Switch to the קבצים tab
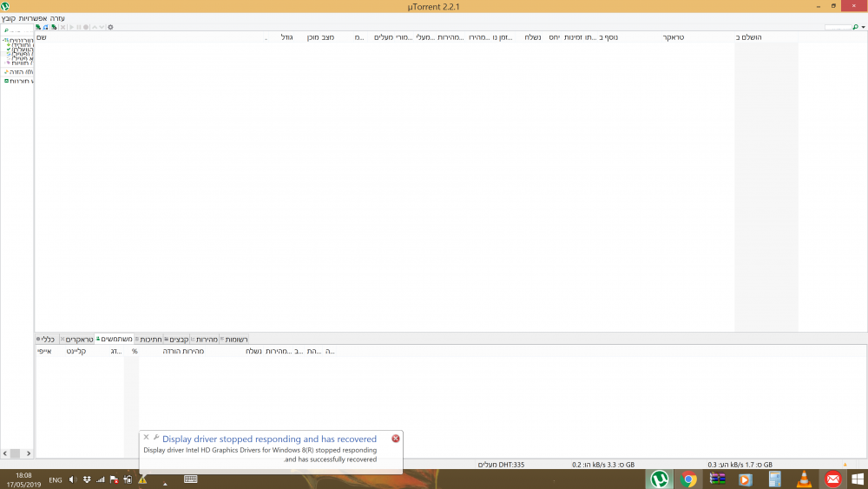This screenshot has height=489, width=868. pyautogui.click(x=176, y=340)
